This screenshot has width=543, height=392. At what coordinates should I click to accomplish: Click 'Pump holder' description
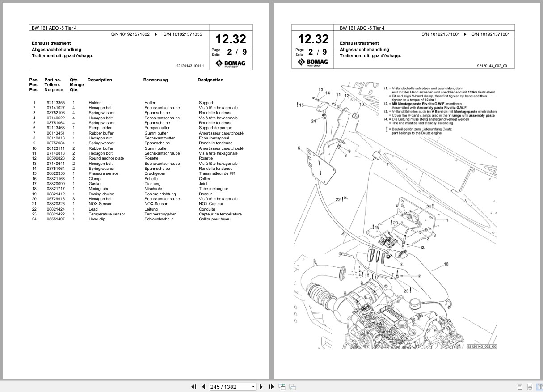[x=100, y=128]
